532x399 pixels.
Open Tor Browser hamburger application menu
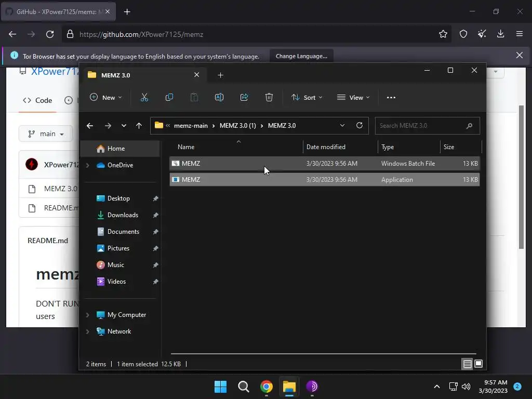[x=519, y=34]
